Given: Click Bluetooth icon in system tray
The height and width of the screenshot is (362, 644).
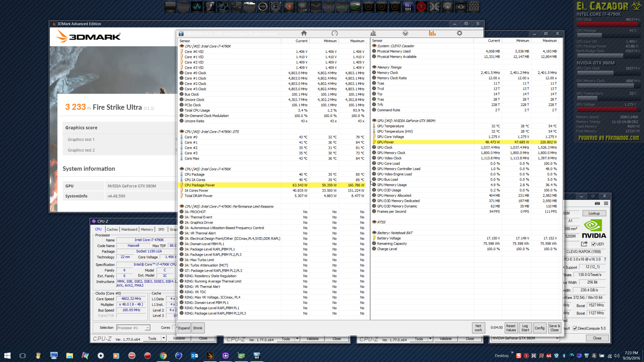Looking at the screenshot, I should click(564, 356).
